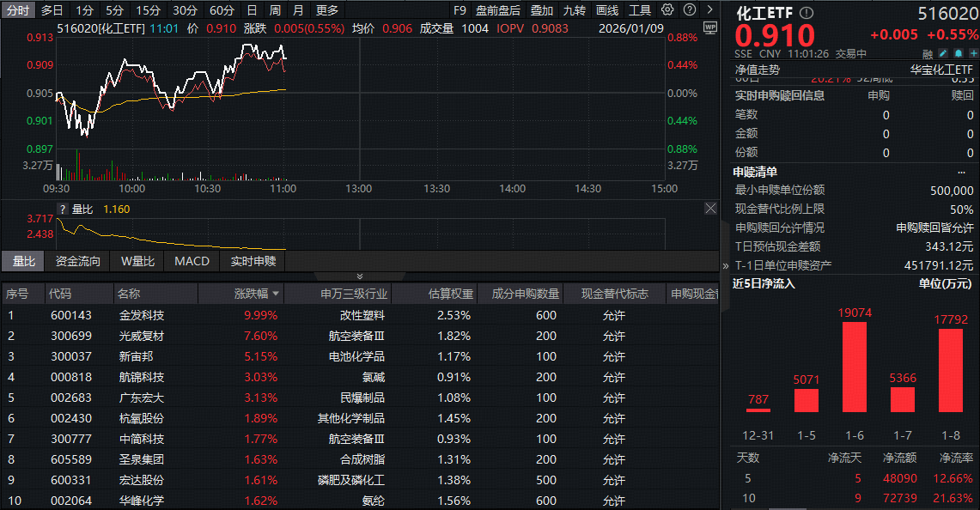Screen dimensions: 980x510
Task: Open the settings gear icon in the toolbar
Action: pos(667,9)
